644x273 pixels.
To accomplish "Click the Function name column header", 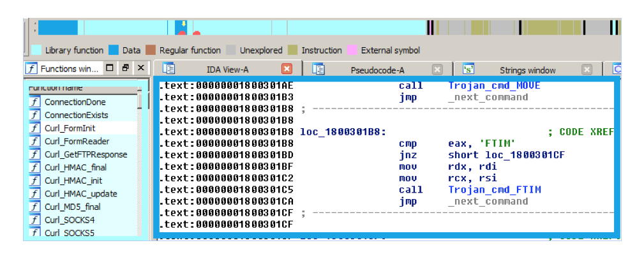I will 82,88.
